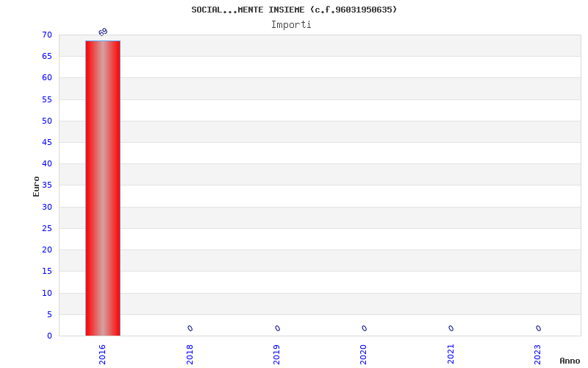Click the 45 tick on Euro axis

47,142
